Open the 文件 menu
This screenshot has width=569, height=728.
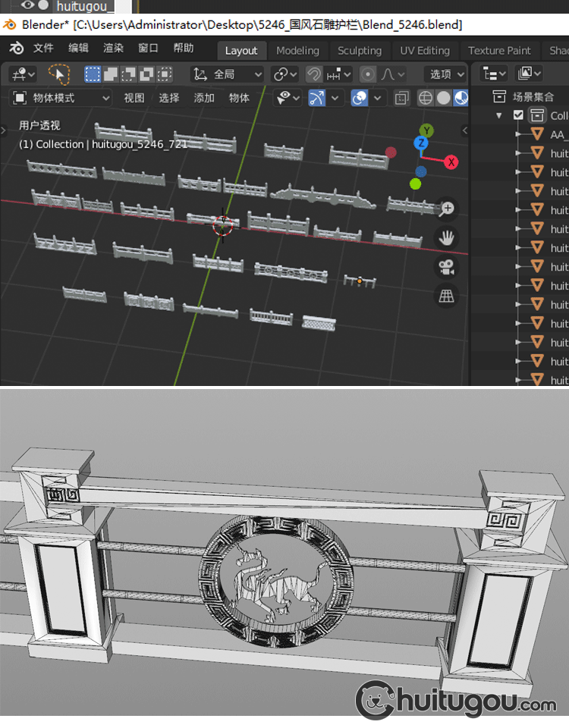43,49
